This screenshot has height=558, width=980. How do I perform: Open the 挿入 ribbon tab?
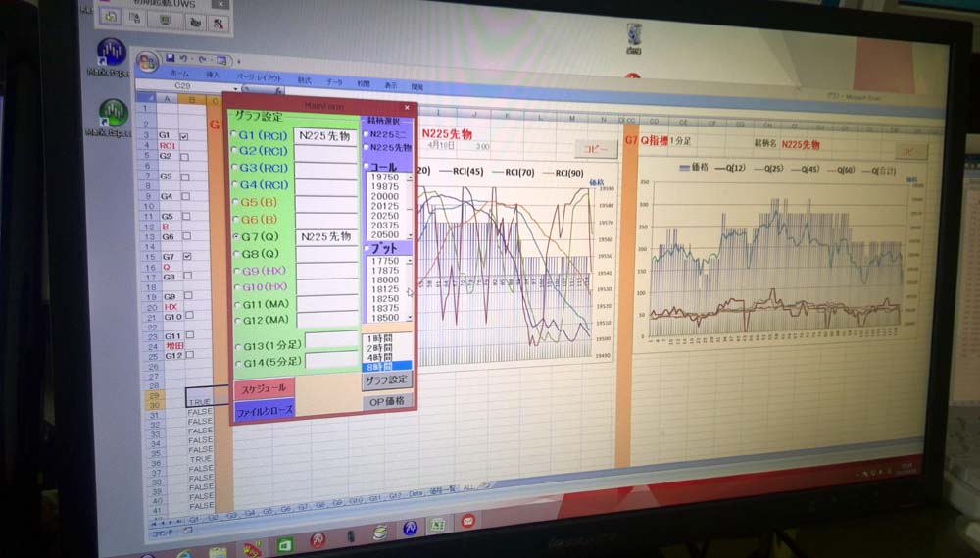[213, 75]
